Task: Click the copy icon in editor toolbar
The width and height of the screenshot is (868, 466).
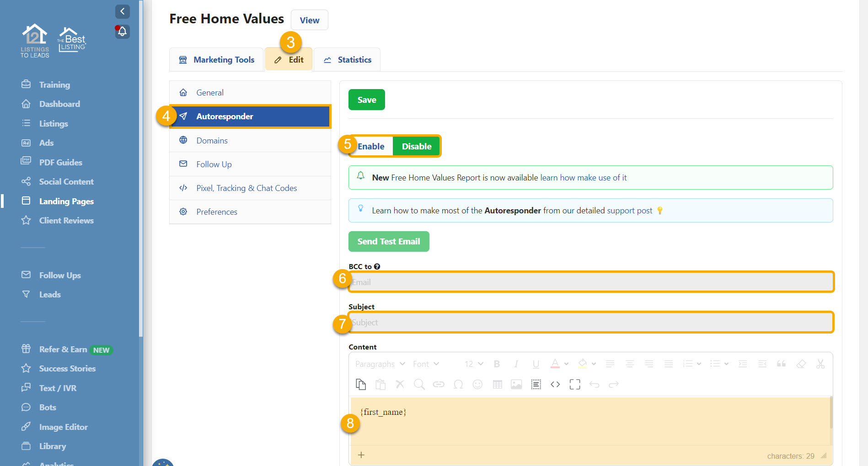Action: [361, 385]
